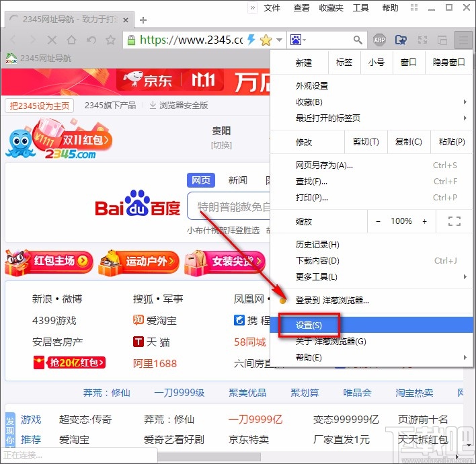Viewport: 476px width, 464px height.
Task: Click the magnifier search icon
Action: pyautogui.click(x=358, y=40)
